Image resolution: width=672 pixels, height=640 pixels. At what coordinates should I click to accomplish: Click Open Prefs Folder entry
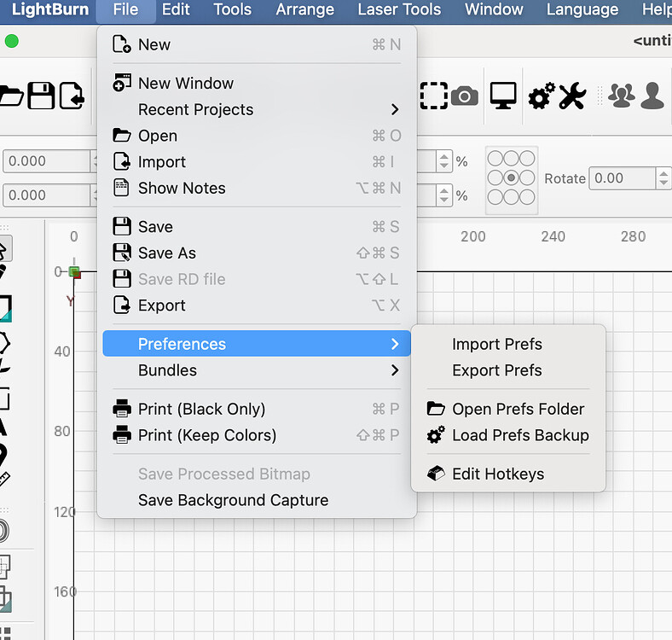tap(518, 409)
